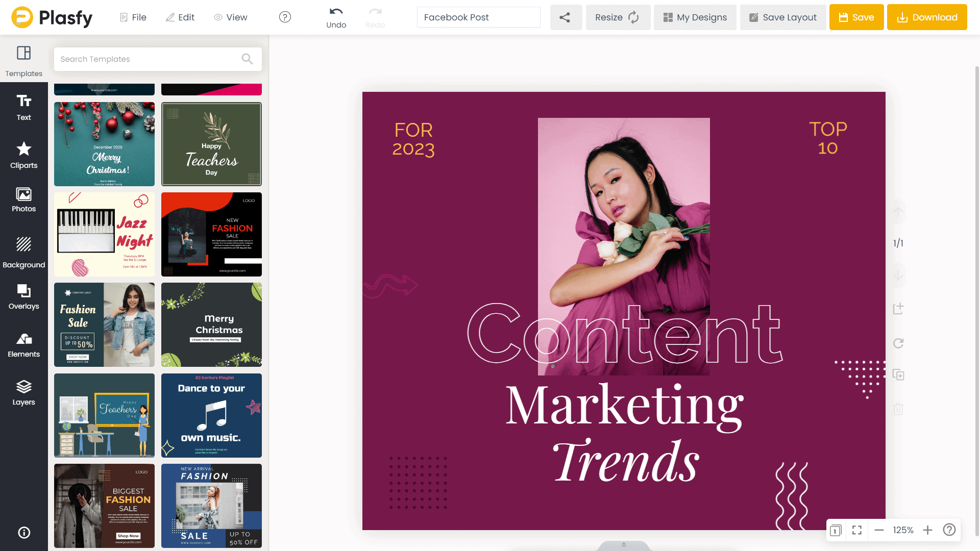Select the Jazz Night template thumbnail
The width and height of the screenshot is (980, 551).
[104, 234]
